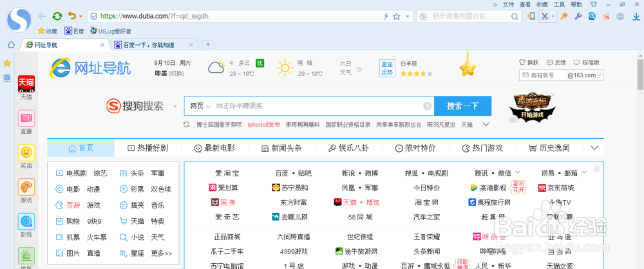Click the vertical scrollbar thumb
The height and width of the screenshot is (269, 644).
click(x=640, y=74)
